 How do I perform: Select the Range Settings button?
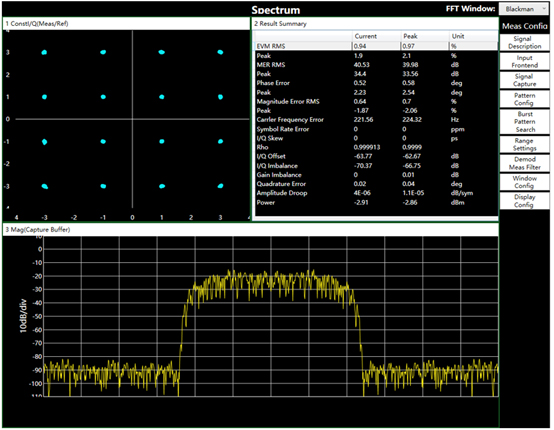(x=524, y=144)
